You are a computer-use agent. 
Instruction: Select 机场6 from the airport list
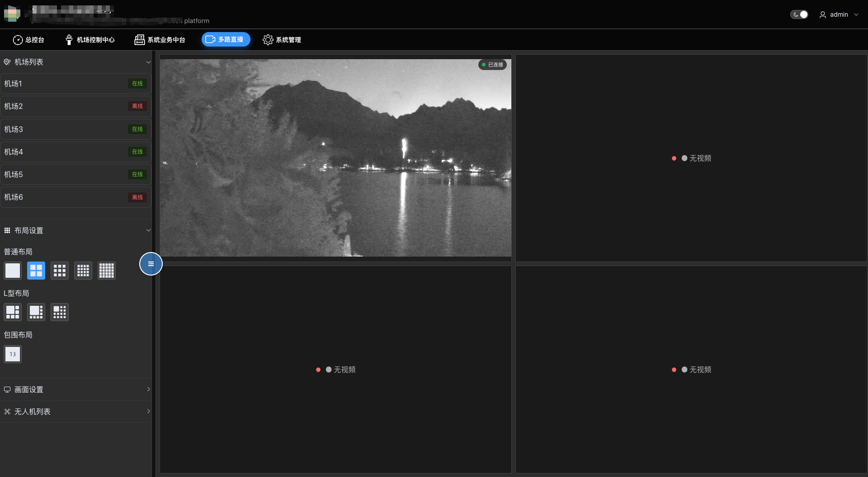(75, 197)
